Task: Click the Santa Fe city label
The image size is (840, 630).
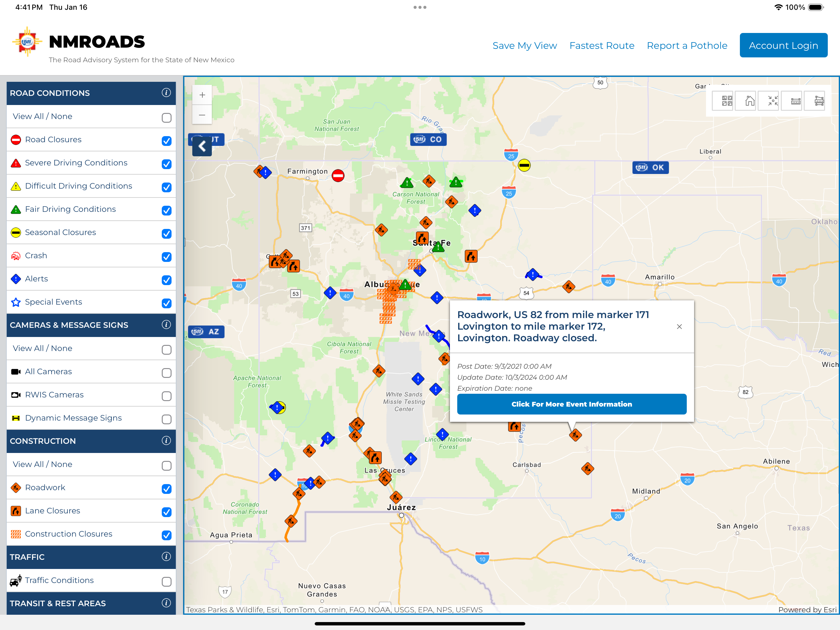Action: click(431, 243)
